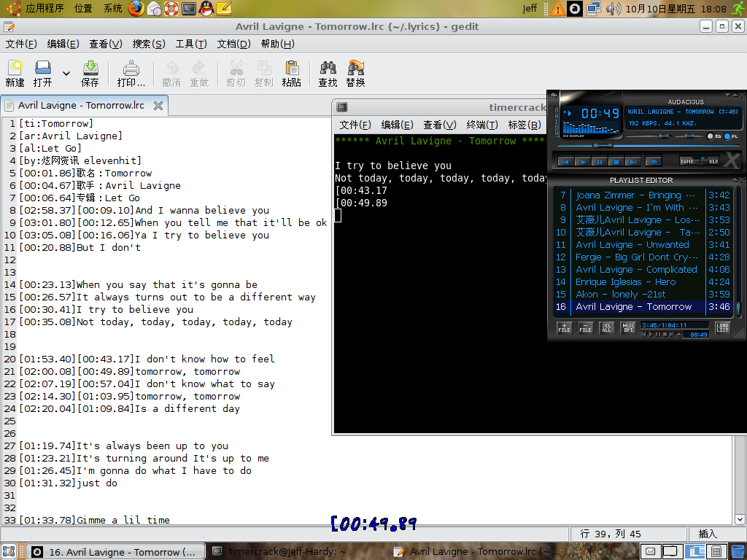747x560 pixels.
Task: Click the Undo (撤消) toolbar icon
Action: click(171, 74)
